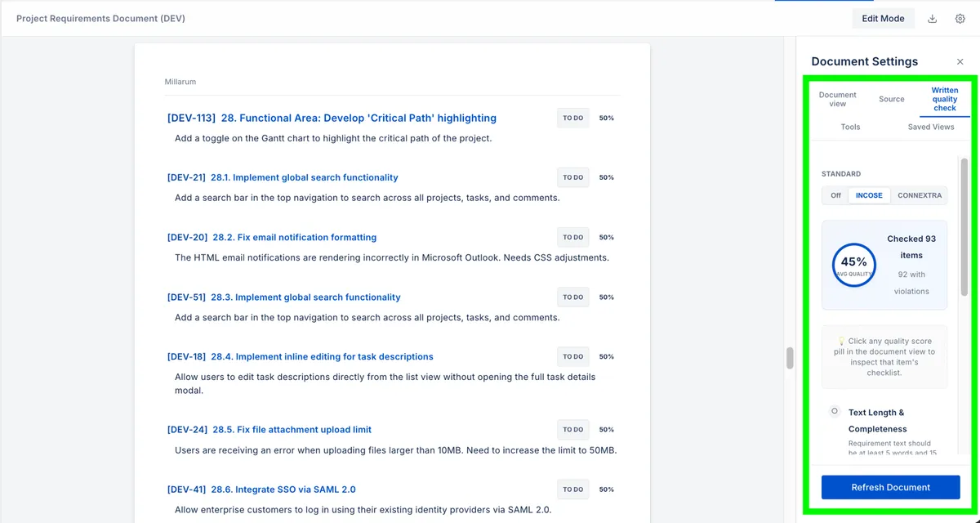Click the '92 with violations' text
980x523 pixels.
tap(911, 283)
